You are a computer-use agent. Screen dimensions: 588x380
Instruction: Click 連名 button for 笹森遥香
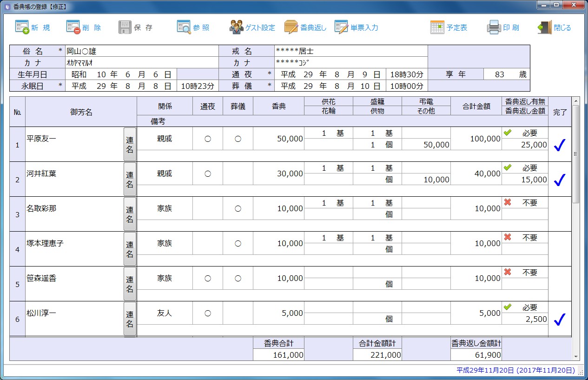tap(130, 284)
